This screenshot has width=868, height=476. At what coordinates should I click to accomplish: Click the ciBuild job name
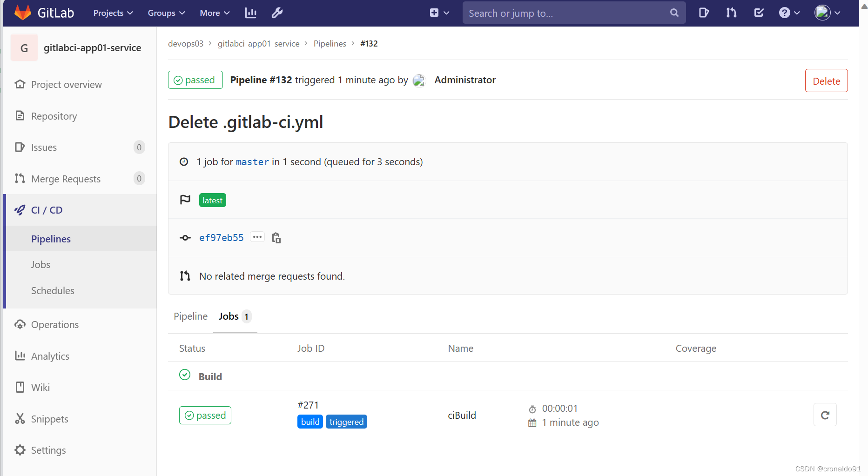click(x=462, y=416)
